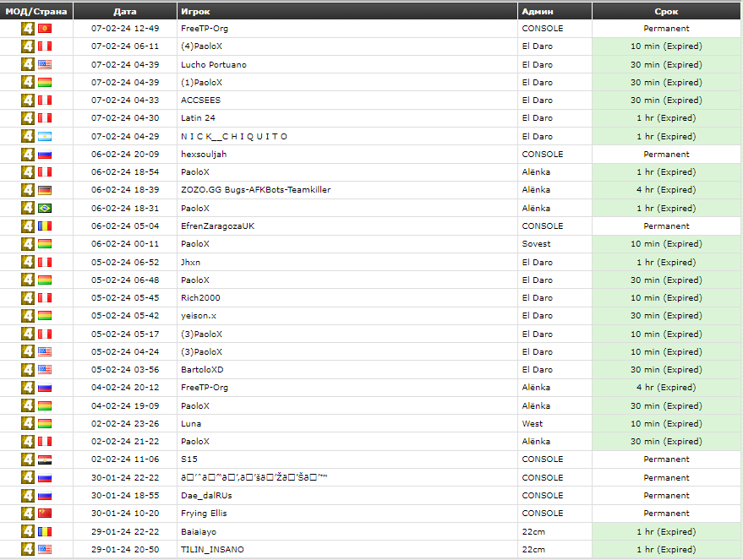Open the Rich2000 ban entry
Screen dimensions: 743x560
coord(200,298)
